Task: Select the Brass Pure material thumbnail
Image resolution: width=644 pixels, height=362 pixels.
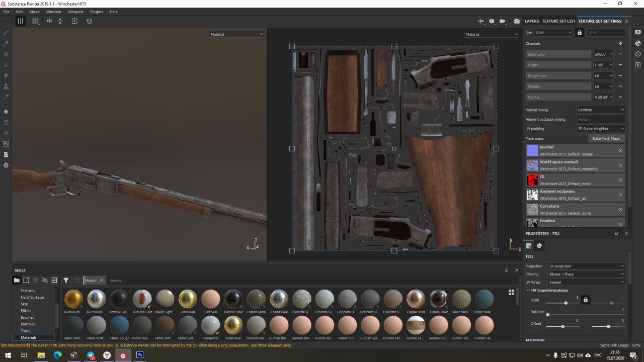Action: coord(188,299)
